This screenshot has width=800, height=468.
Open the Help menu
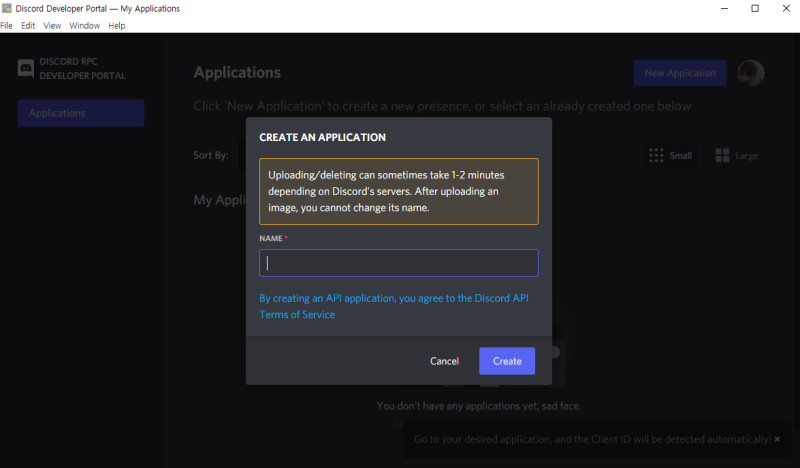tap(117, 26)
